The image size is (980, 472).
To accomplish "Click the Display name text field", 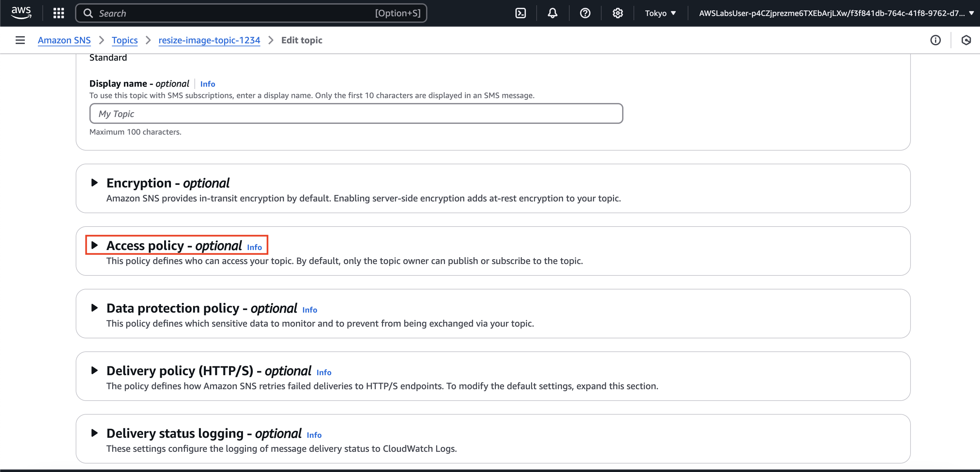I will coord(356,114).
